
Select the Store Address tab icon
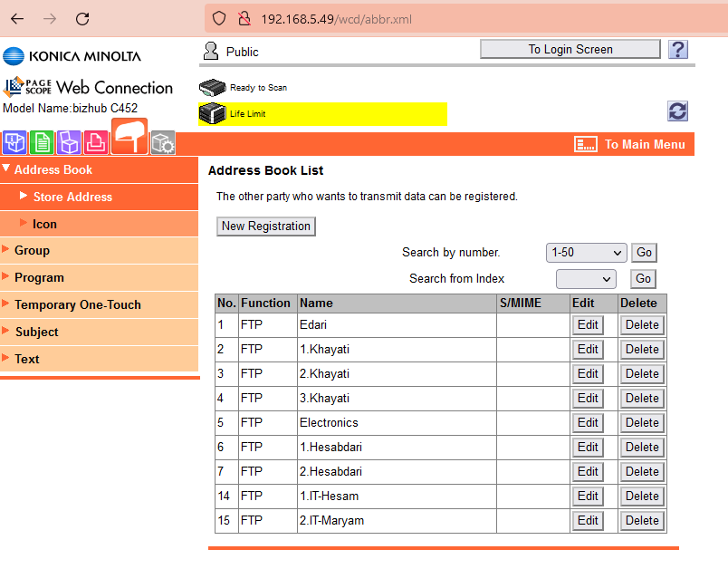click(129, 138)
